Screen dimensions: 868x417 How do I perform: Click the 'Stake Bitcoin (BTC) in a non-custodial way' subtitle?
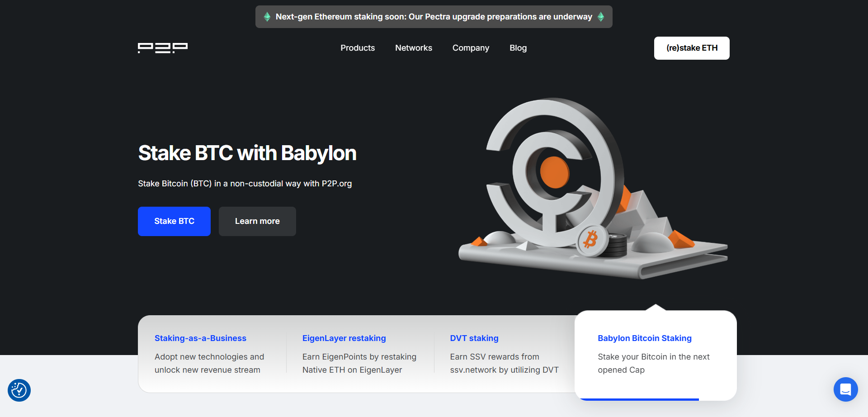click(245, 184)
